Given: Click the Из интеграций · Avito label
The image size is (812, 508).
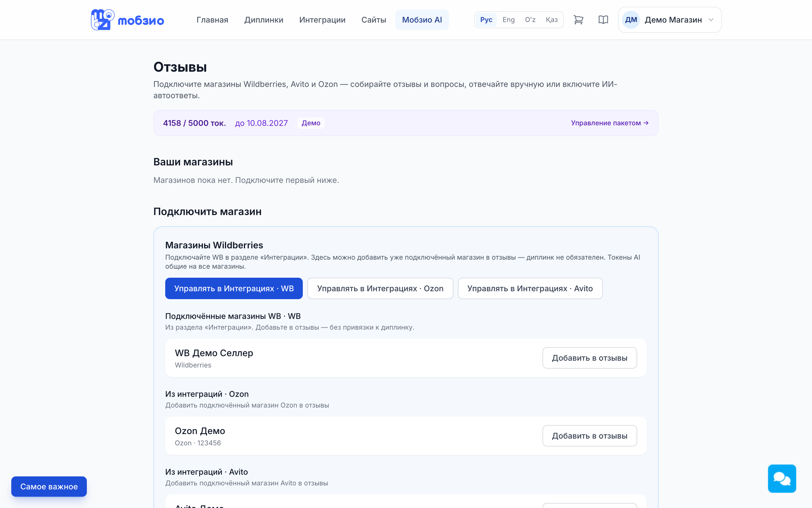Looking at the screenshot, I should (x=207, y=472).
